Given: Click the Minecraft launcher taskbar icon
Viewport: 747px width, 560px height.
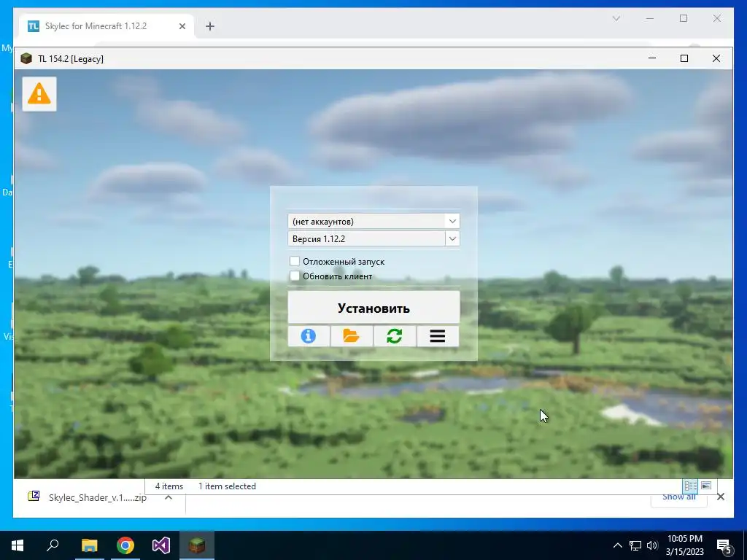Looking at the screenshot, I should (x=197, y=545).
